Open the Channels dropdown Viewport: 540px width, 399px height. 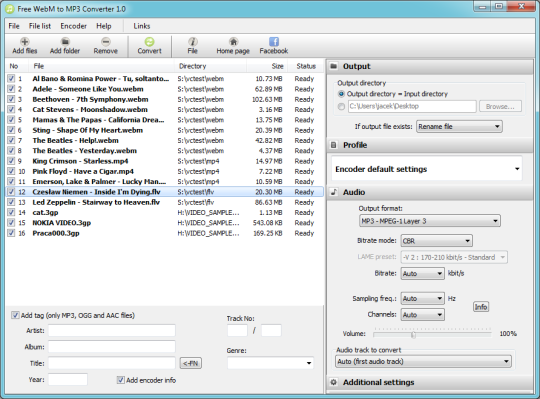tap(423, 315)
